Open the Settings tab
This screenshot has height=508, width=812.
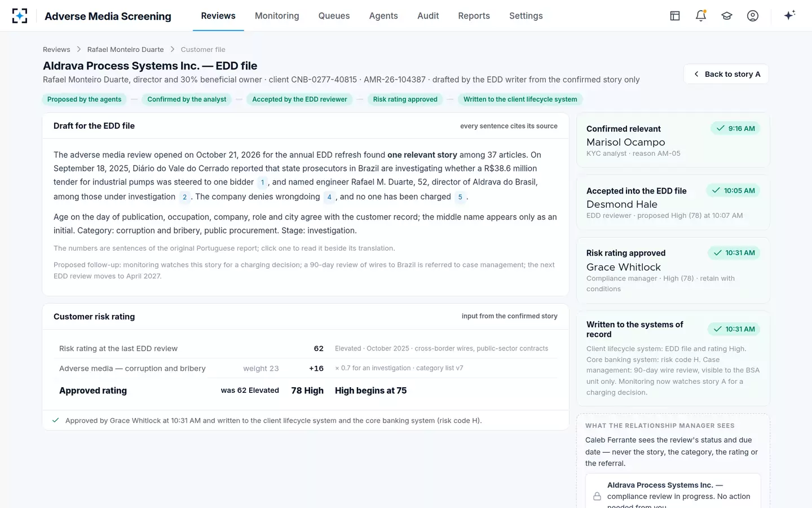[526, 16]
